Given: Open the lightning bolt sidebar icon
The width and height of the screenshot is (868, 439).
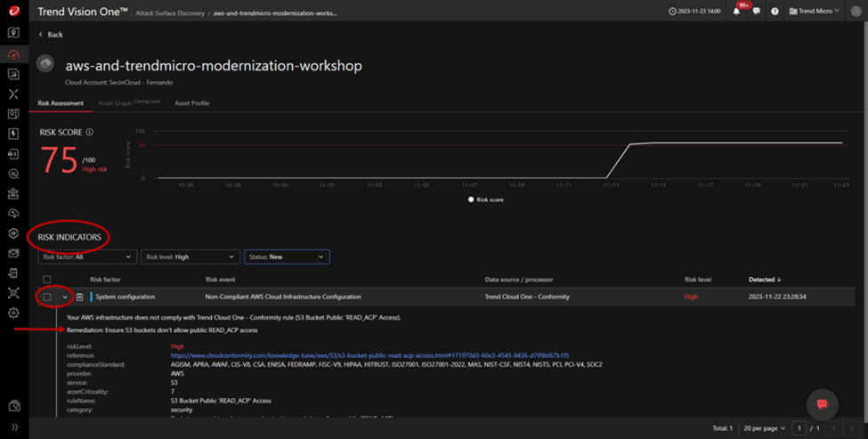Looking at the screenshot, I should [x=14, y=134].
